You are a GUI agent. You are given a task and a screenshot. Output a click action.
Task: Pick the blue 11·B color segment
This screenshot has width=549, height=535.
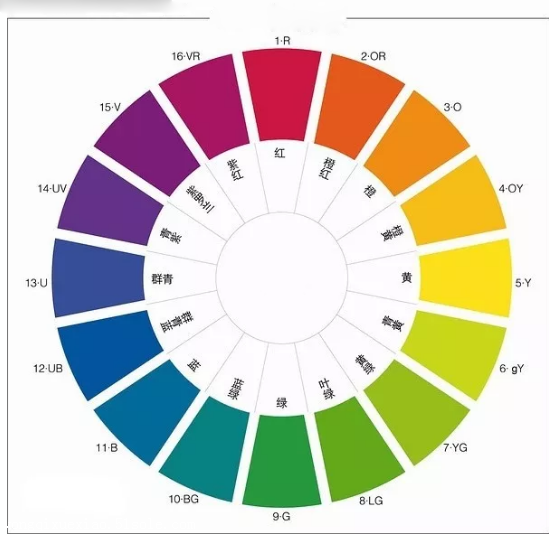(147, 412)
